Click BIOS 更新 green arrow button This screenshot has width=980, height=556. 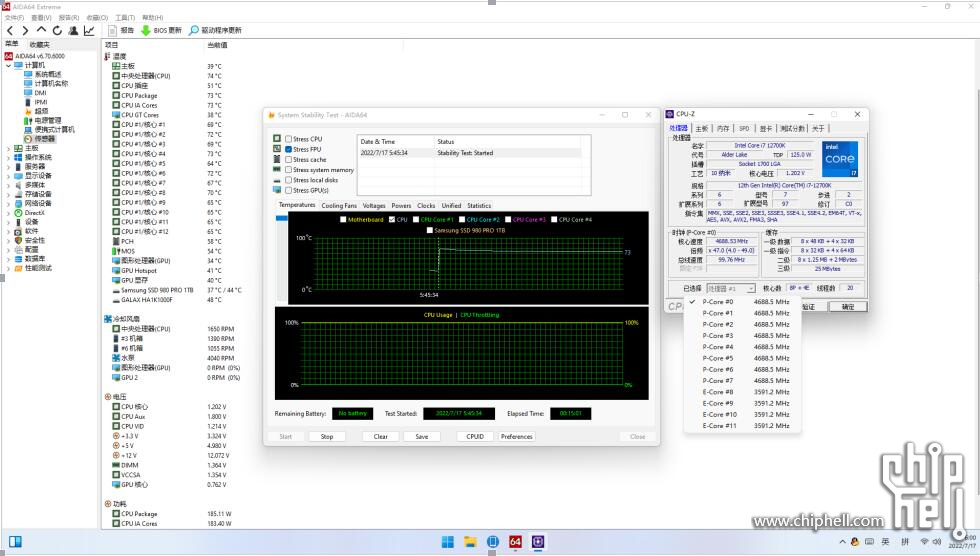coord(161,30)
